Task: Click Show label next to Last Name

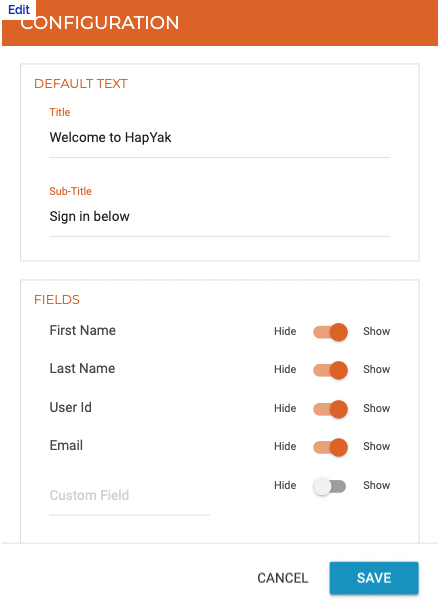Action: coord(377,369)
